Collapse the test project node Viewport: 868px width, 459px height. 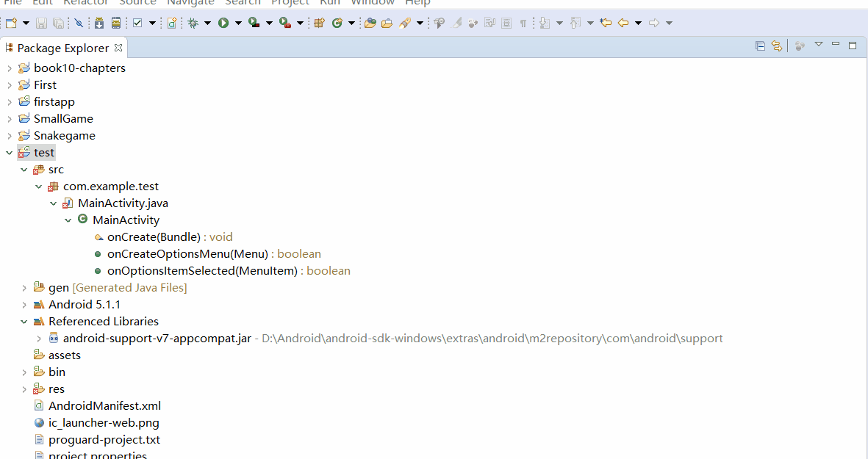(10, 153)
